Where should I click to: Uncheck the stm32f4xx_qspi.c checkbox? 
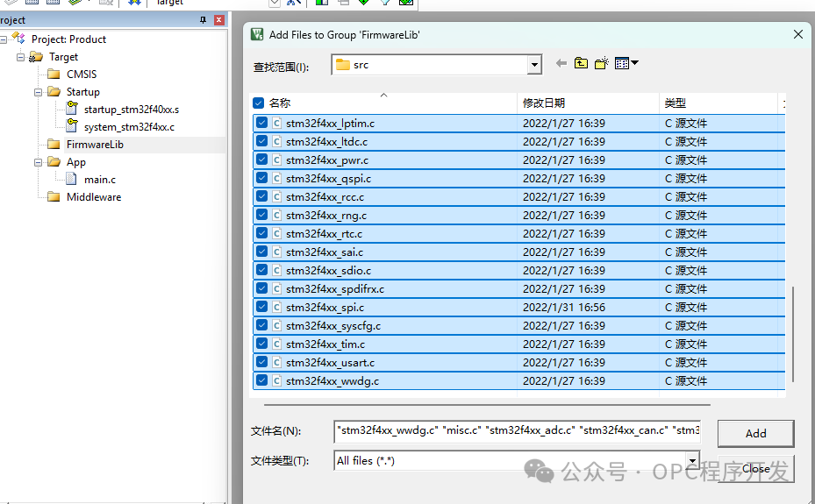pyautogui.click(x=262, y=178)
